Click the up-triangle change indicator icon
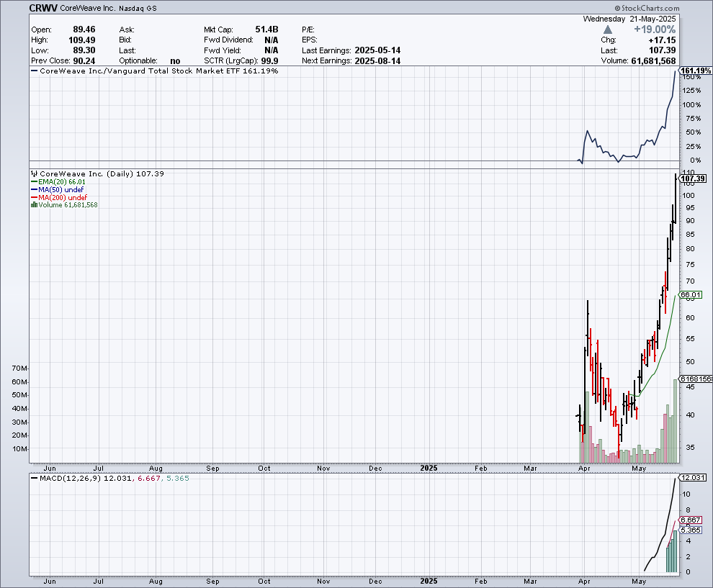713x588 pixels. 608,30
